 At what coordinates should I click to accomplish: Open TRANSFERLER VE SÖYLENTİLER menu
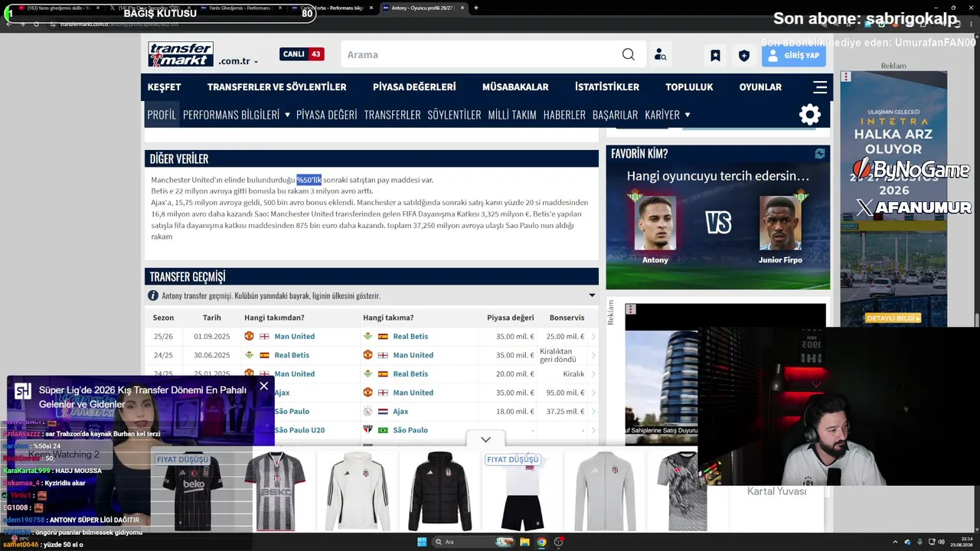click(276, 87)
